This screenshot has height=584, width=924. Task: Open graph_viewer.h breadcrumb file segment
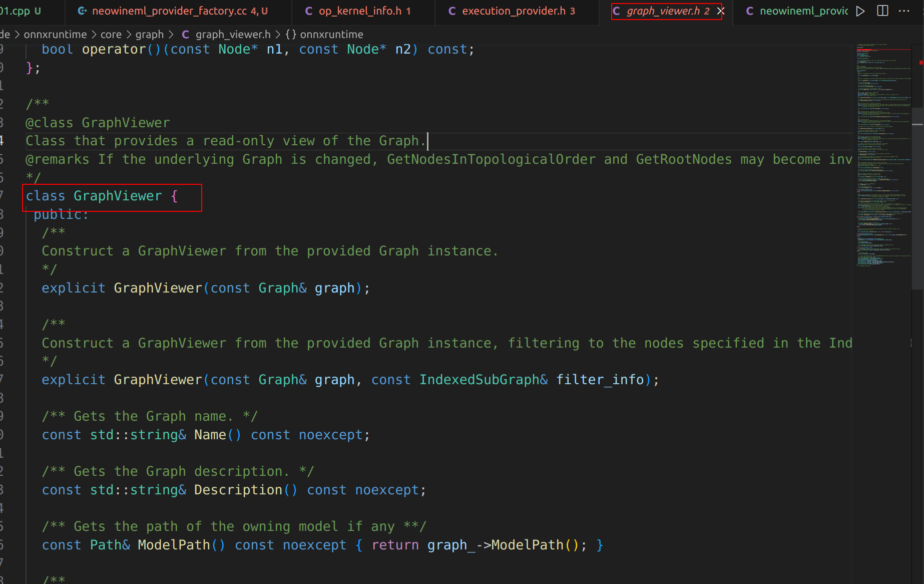pyautogui.click(x=233, y=35)
